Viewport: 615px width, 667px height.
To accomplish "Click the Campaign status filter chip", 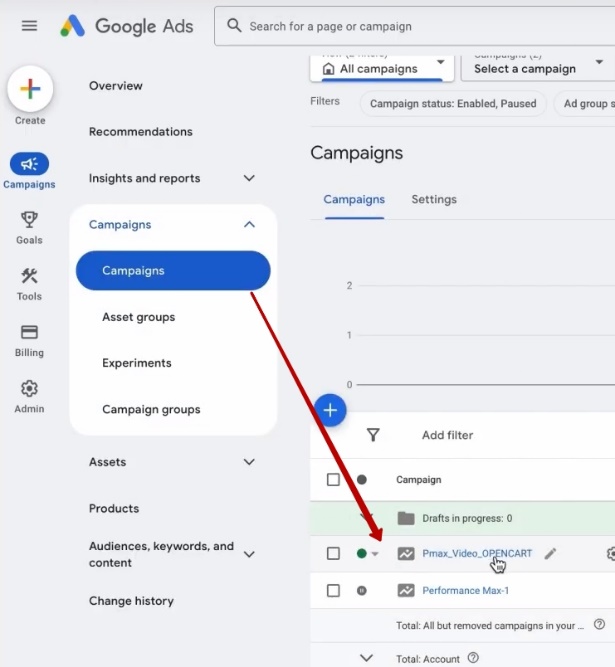I will 453,103.
